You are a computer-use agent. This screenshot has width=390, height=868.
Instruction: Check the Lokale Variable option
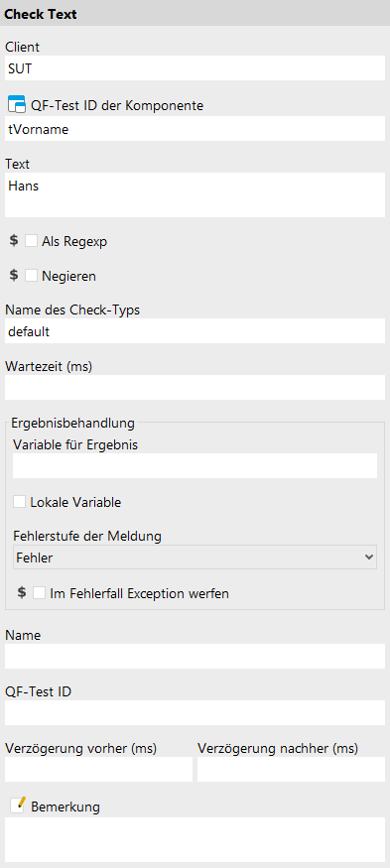pos(20,502)
